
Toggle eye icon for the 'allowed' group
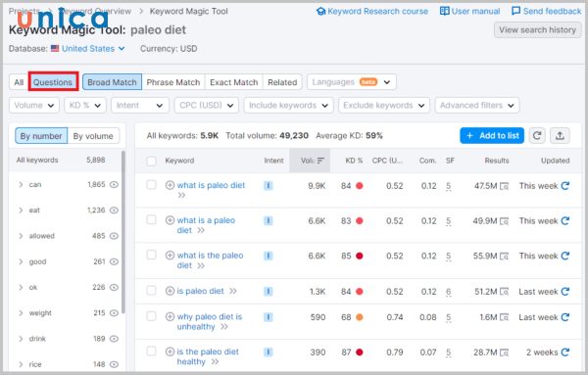coord(114,236)
